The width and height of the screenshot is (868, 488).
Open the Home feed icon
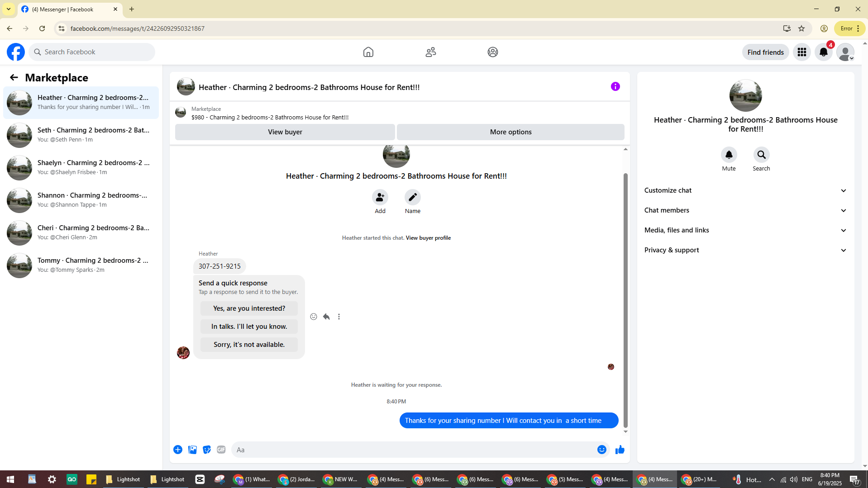coord(368,52)
